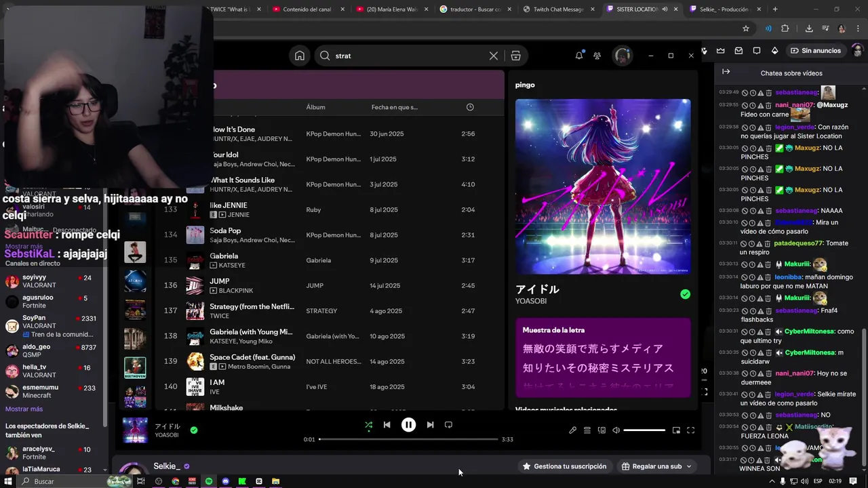
Task: Click the song progress bar
Action: tap(408, 439)
